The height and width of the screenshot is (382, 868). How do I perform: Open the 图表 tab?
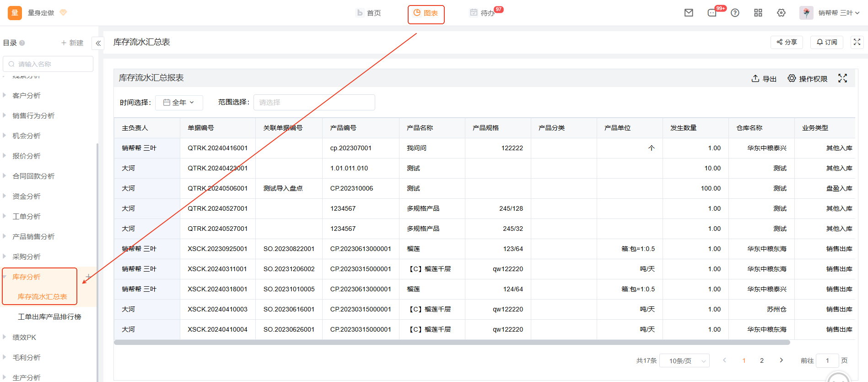point(426,13)
